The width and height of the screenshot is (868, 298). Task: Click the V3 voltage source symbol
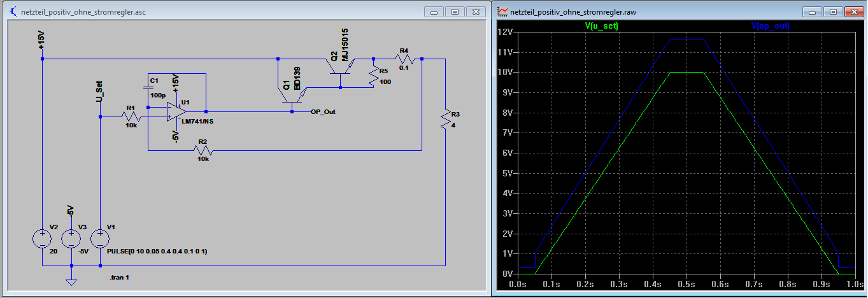[x=71, y=239]
